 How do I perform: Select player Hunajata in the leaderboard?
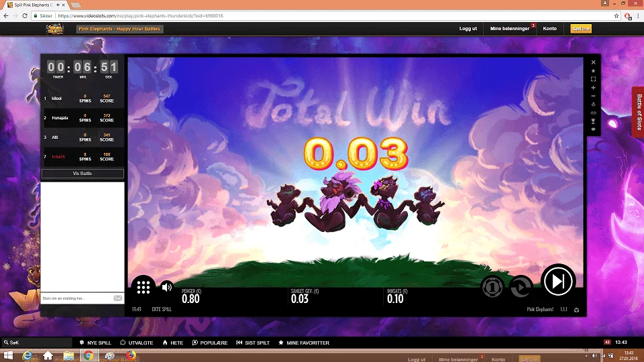[x=60, y=118]
